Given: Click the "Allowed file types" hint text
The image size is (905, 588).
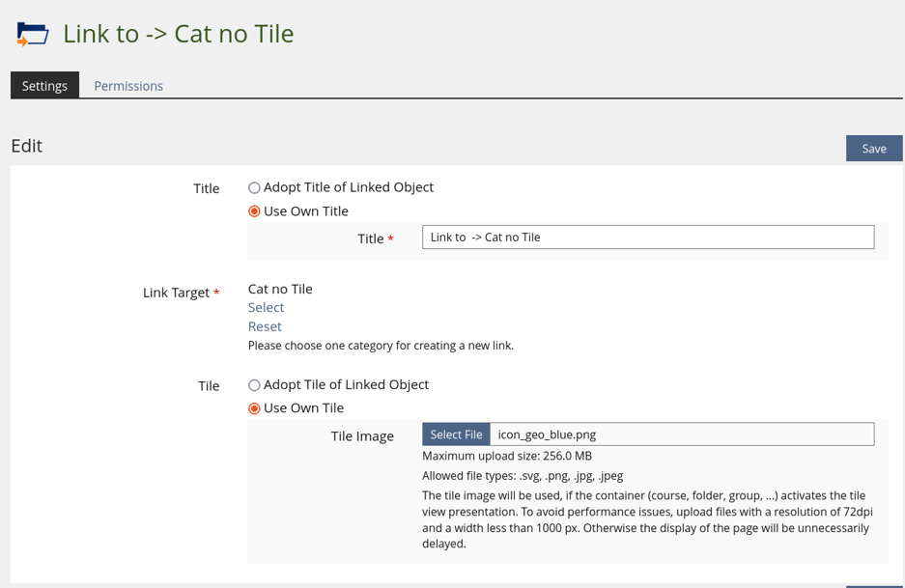Looking at the screenshot, I should 522,475.
